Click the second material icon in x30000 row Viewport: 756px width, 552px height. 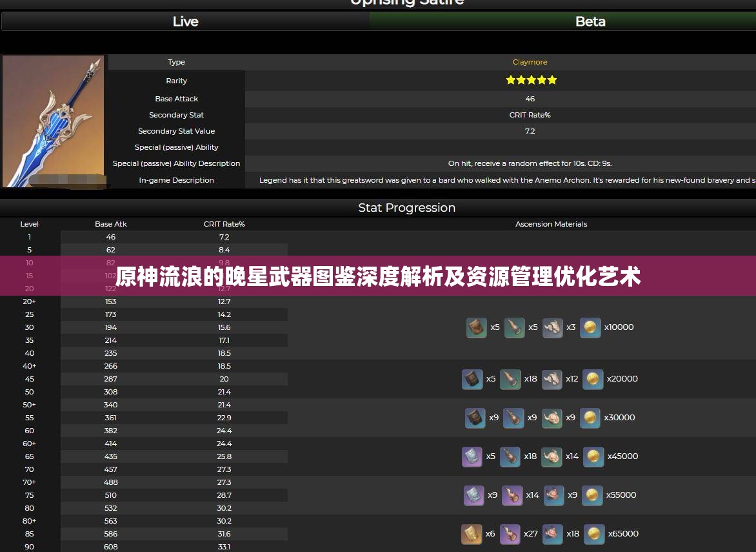[513, 418]
